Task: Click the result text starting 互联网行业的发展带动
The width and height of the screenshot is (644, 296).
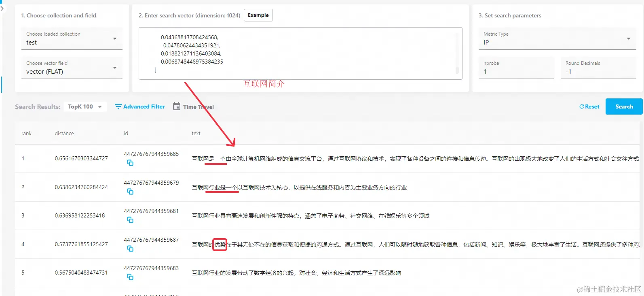Action: (296, 273)
